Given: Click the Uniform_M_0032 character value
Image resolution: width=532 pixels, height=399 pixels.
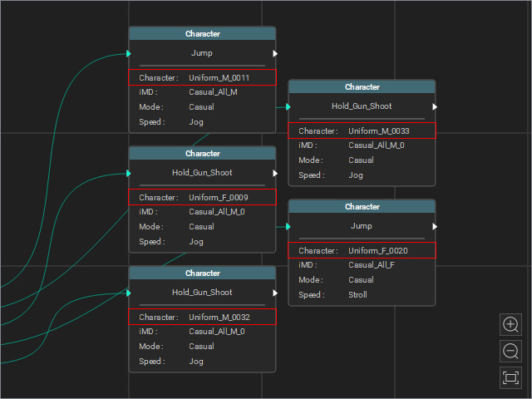Looking at the screenshot, I should (x=219, y=318).
